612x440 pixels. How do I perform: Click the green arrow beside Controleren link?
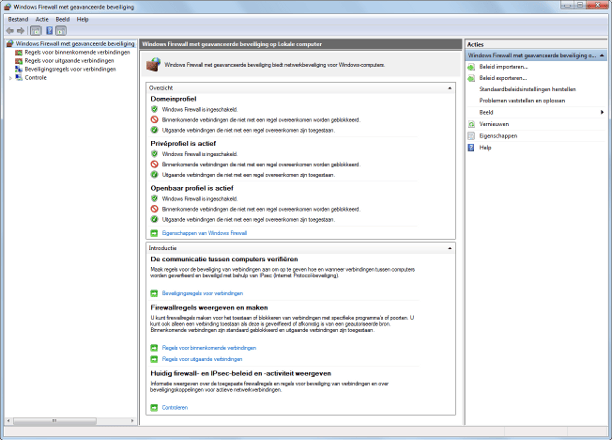point(154,408)
